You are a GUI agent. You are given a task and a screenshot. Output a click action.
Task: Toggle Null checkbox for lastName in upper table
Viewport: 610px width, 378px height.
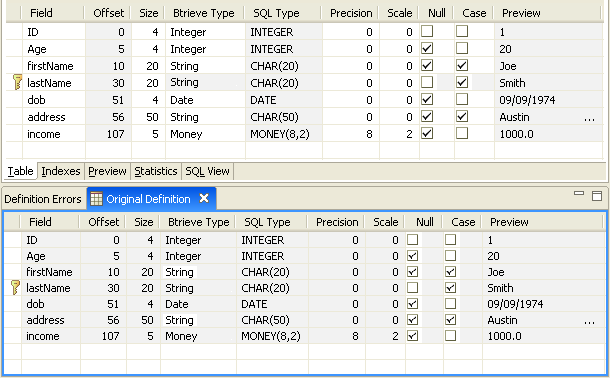[427, 82]
